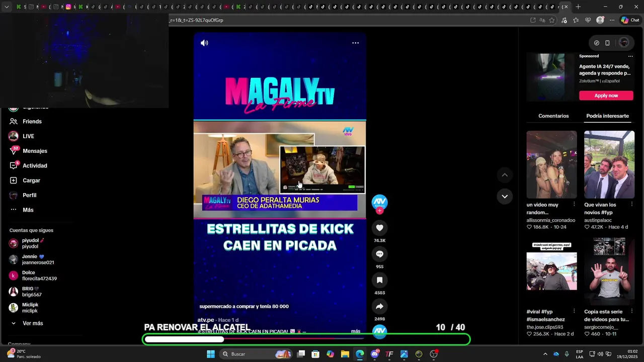Open sergiocornejo__ video thumbnail
Screen dimensions: 644x362
pyautogui.click(x=609, y=271)
